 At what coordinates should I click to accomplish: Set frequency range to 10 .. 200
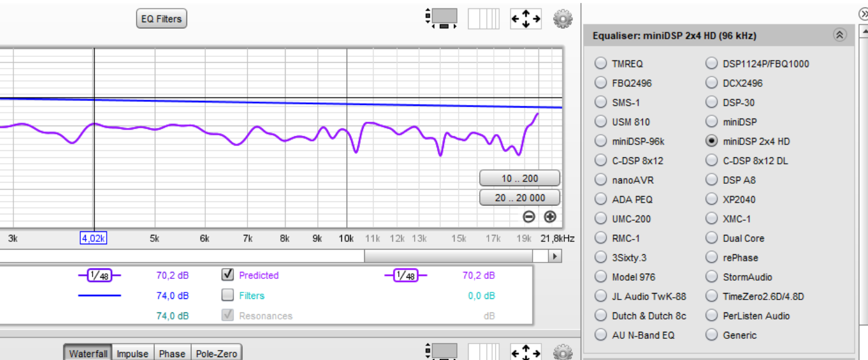pos(520,179)
